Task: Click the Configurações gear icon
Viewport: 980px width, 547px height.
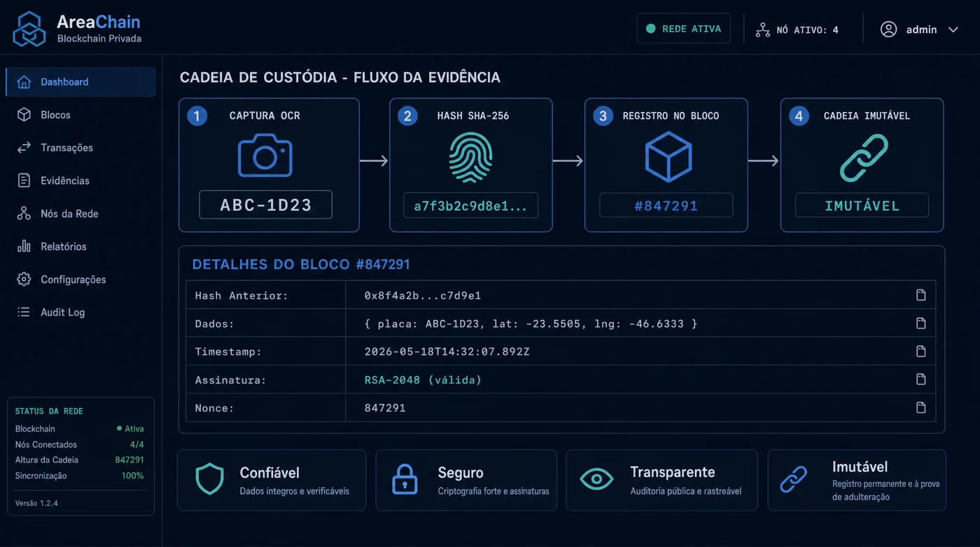Action: pos(24,279)
